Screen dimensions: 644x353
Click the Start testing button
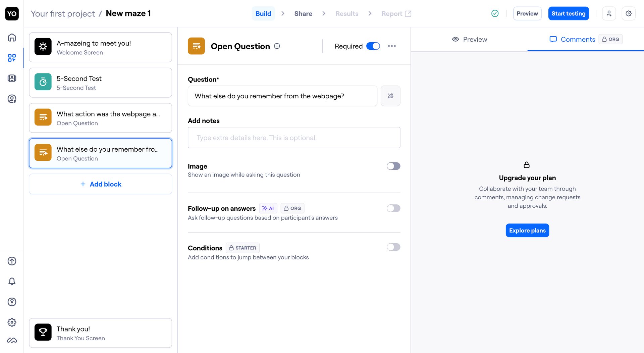568,13
